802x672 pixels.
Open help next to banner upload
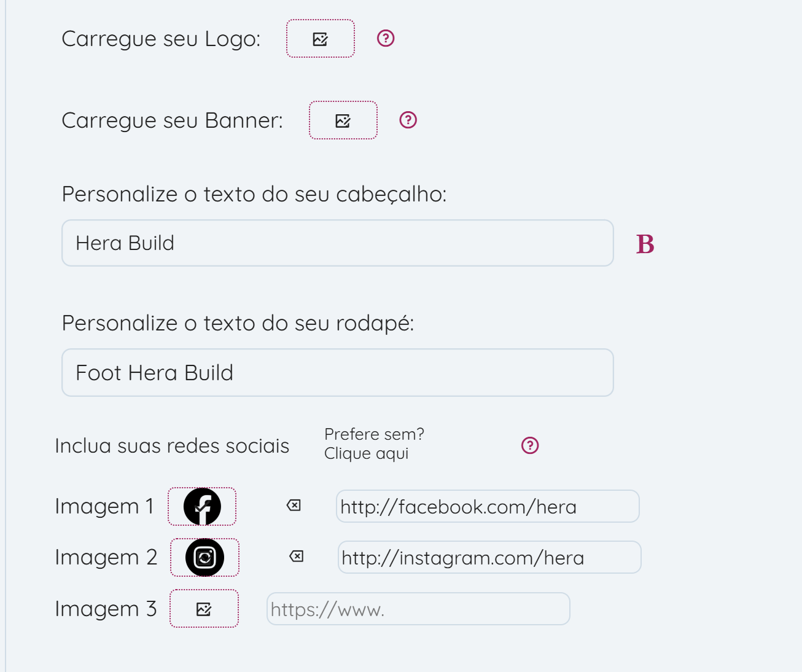point(408,120)
